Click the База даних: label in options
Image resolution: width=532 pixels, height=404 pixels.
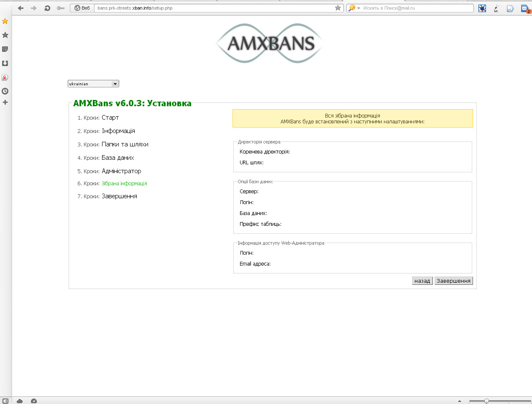tap(253, 213)
